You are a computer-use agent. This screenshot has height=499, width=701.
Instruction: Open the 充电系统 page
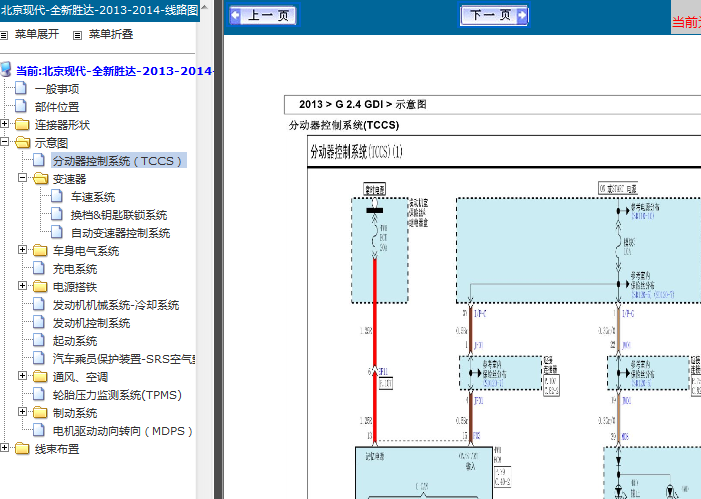click(x=75, y=269)
